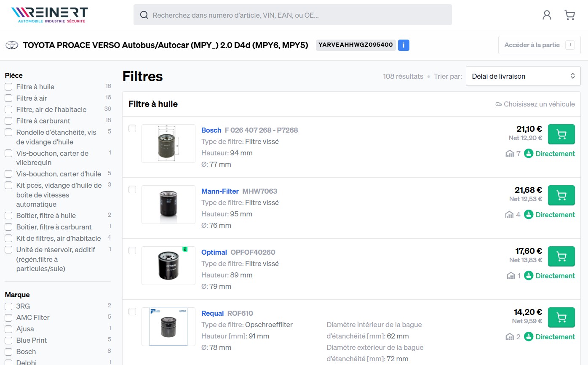Screen dimensions: 588x365
Task: Focus the article number search field
Action: pyautogui.click(x=293, y=15)
